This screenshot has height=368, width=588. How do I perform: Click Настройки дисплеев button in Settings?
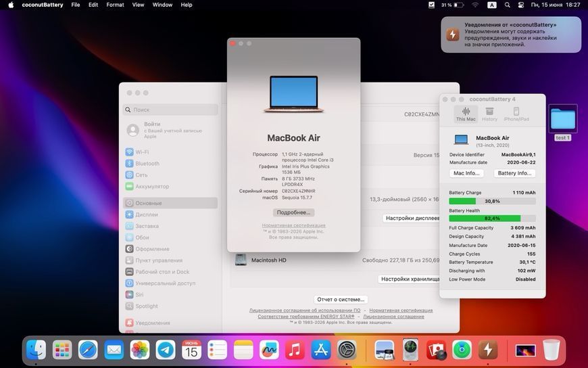pos(412,218)
